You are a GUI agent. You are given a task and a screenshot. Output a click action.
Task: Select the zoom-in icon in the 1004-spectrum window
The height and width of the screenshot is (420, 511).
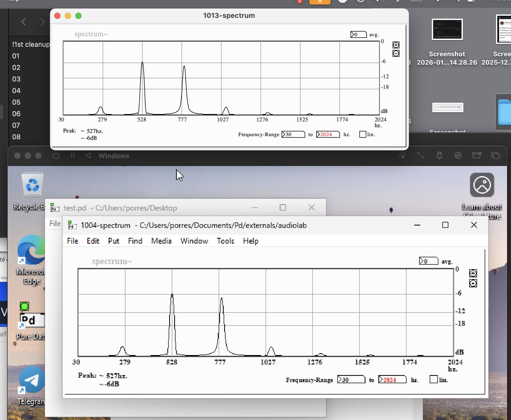tap(473, 273)
